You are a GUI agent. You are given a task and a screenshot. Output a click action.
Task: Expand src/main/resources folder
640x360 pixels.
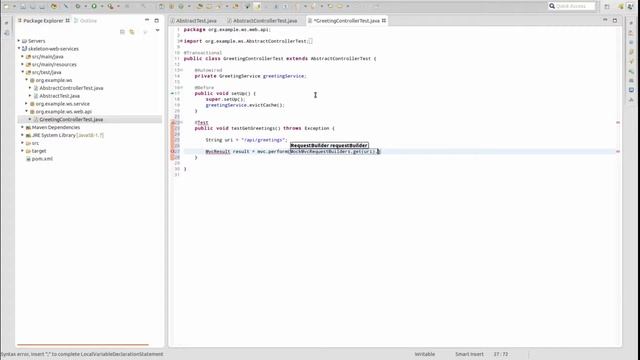23,64
